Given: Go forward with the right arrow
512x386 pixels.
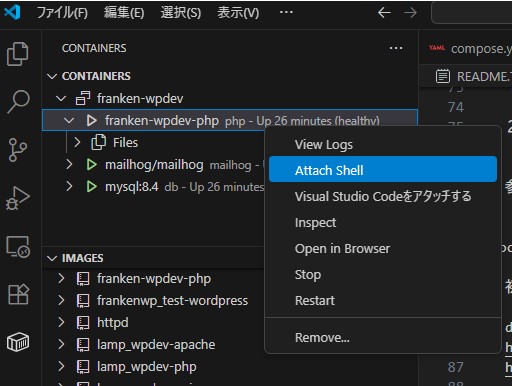Looking at the screenshot, I should [x=410, y=13].
